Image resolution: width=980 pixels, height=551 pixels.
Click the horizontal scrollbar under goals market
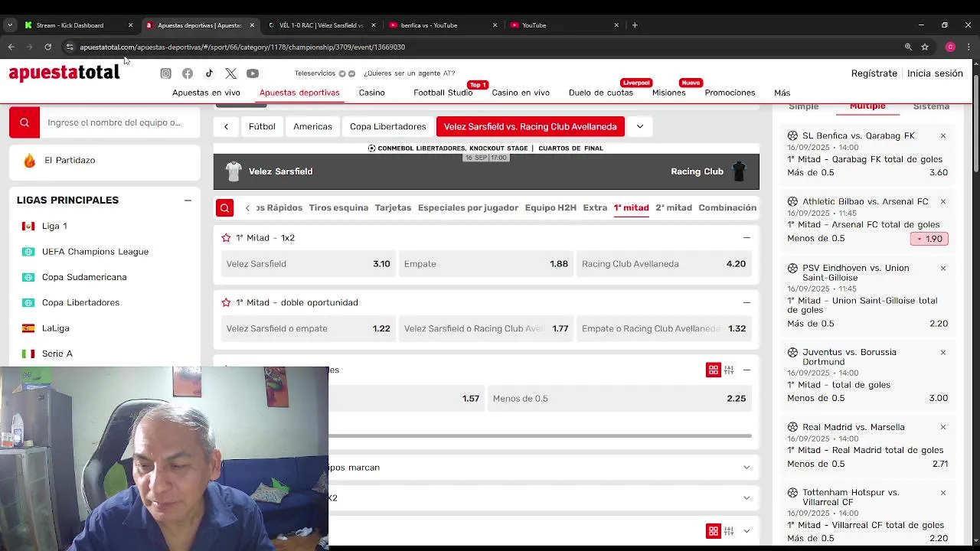point(540,436)
